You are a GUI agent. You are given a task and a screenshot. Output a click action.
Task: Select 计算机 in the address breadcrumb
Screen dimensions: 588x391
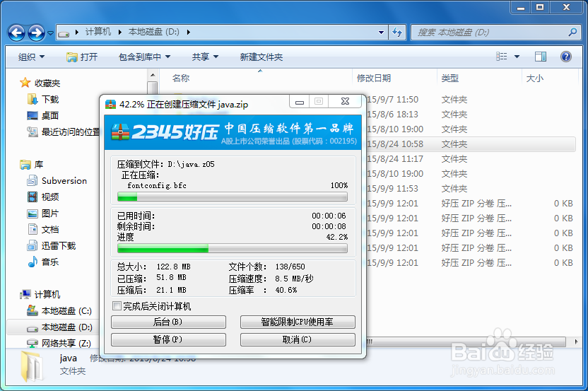tap(98, 32)
